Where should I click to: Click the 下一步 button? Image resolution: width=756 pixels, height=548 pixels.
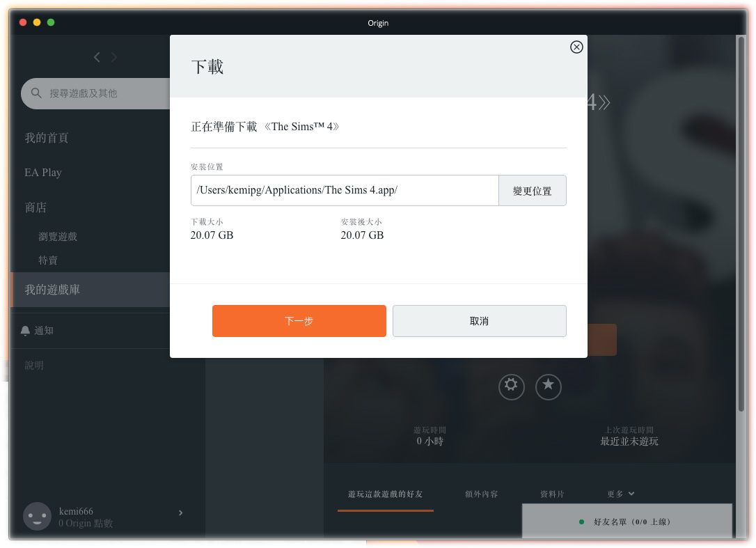pos(299,321)
